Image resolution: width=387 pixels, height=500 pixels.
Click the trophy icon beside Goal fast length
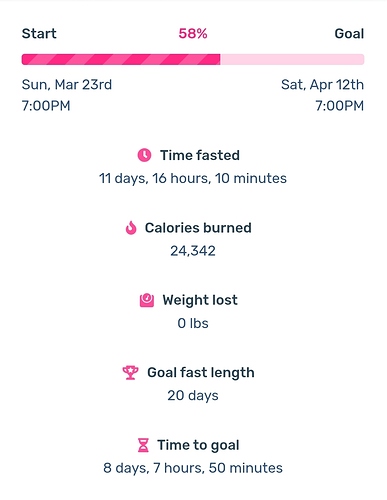click(x=130, y=373)
